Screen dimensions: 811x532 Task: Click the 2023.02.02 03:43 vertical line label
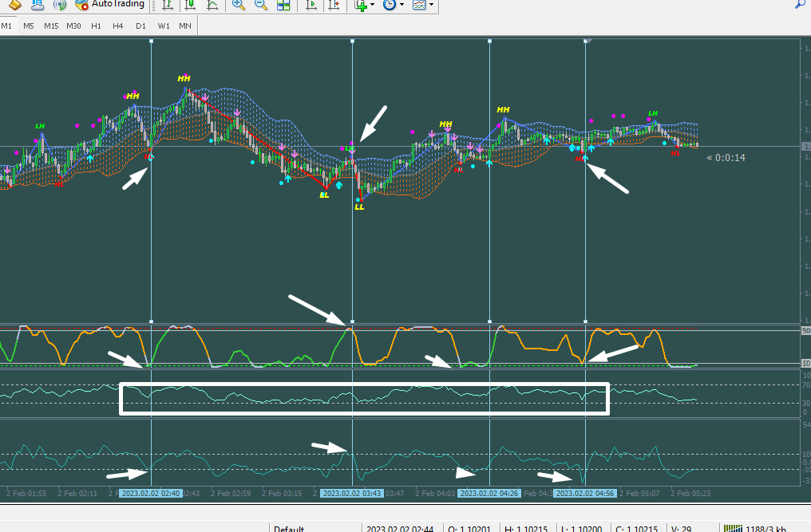tap(352, 494)
